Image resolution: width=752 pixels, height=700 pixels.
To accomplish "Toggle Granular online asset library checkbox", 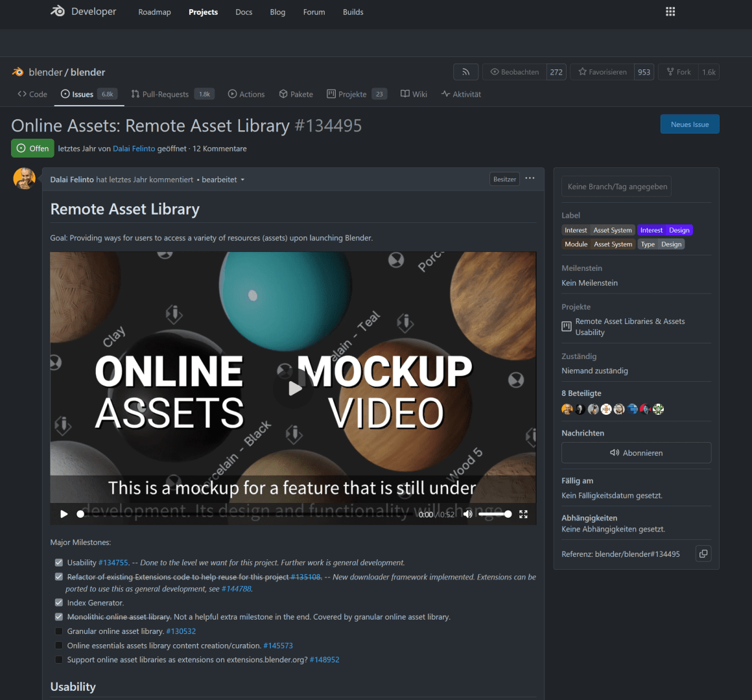I will pyautogui.click(x=58, y=631).
